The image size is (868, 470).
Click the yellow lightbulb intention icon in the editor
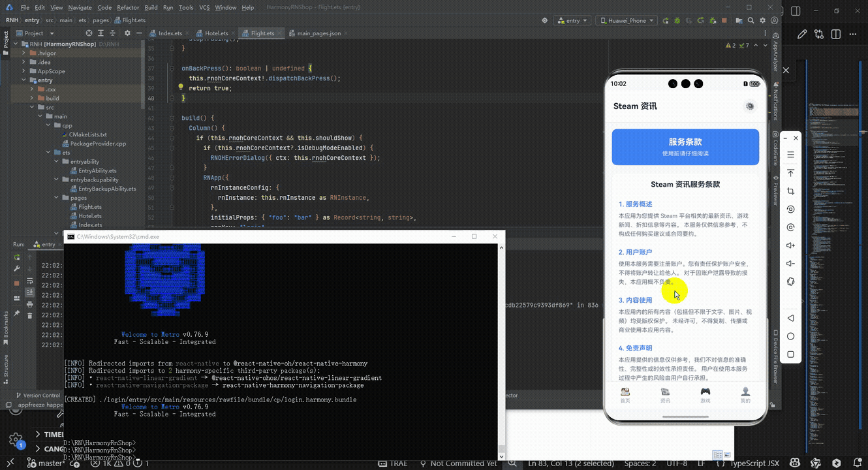coord(181,87)
